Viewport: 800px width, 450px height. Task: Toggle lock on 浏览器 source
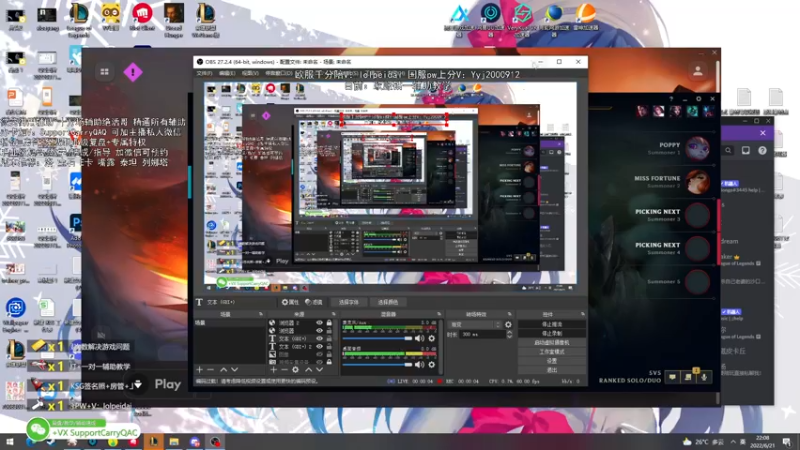click(x=329, y=331)
